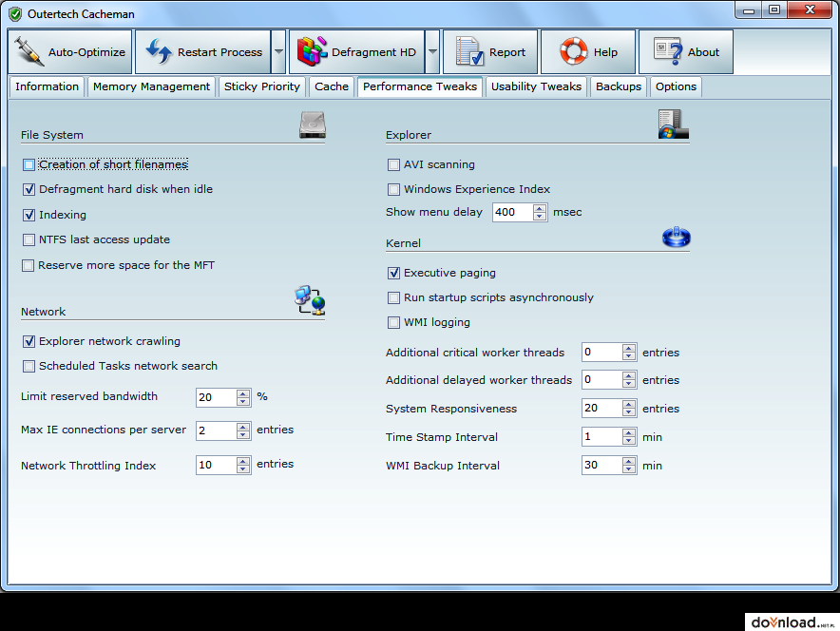Click the Auto-Optimize button label

tap(86, 52)
